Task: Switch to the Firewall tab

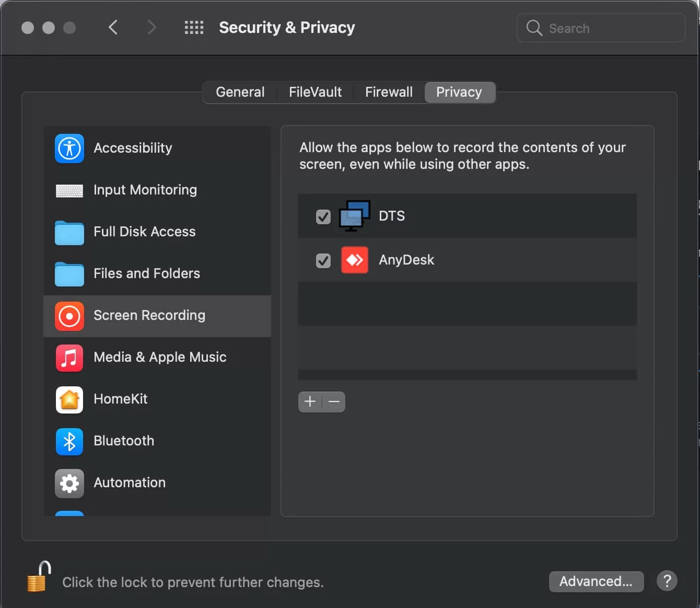Action: coord(389,93)
